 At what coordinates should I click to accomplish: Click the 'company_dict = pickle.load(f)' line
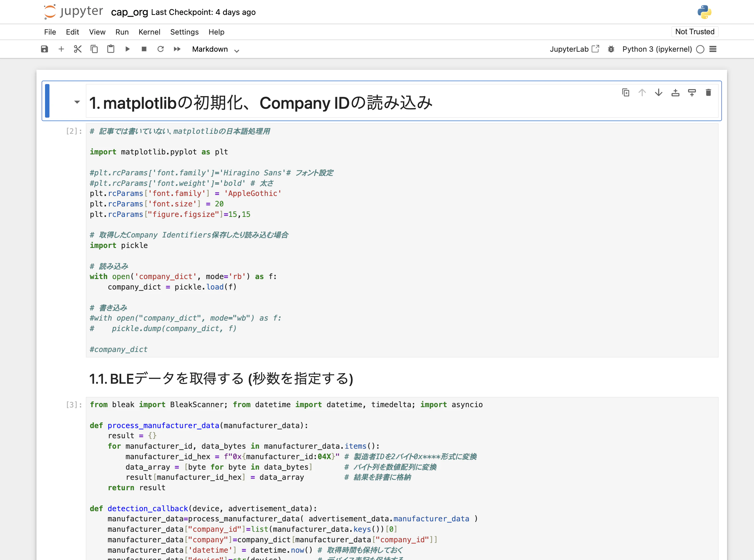(172, 287)
